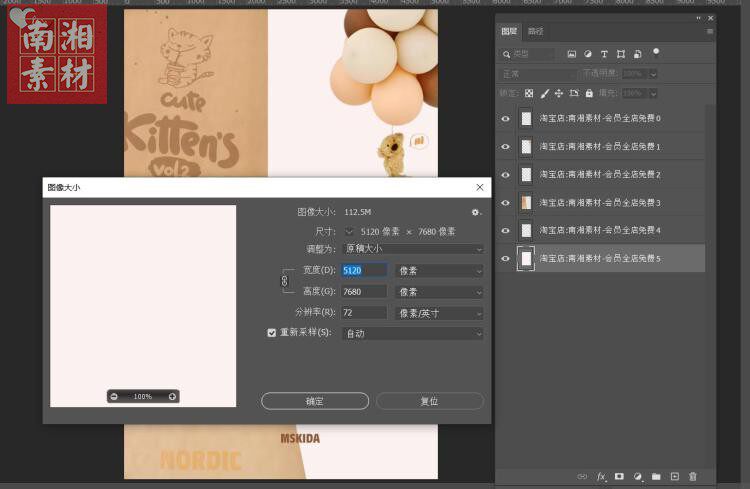Click the type layer filter icon
750x489 pixels.
pyautogui.click(x=604, y=54)
